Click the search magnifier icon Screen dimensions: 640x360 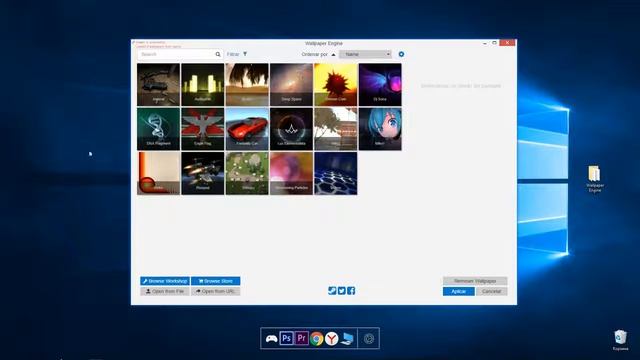tap(218, 54)
